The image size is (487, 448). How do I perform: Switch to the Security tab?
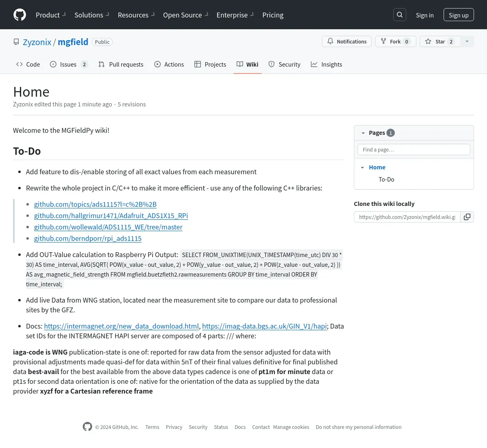coord(284,64)
